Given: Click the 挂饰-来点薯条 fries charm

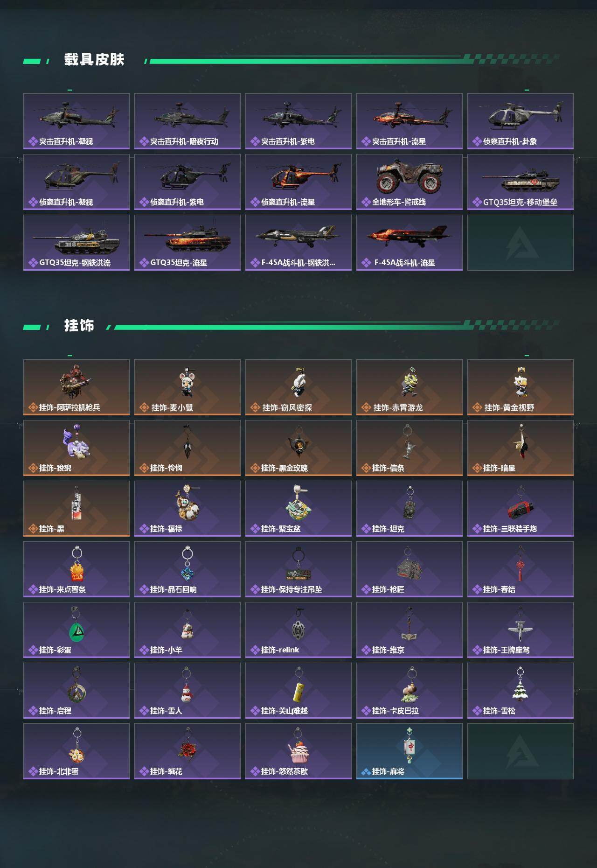Looking at the screenshot, I should [x=76, y=569].
